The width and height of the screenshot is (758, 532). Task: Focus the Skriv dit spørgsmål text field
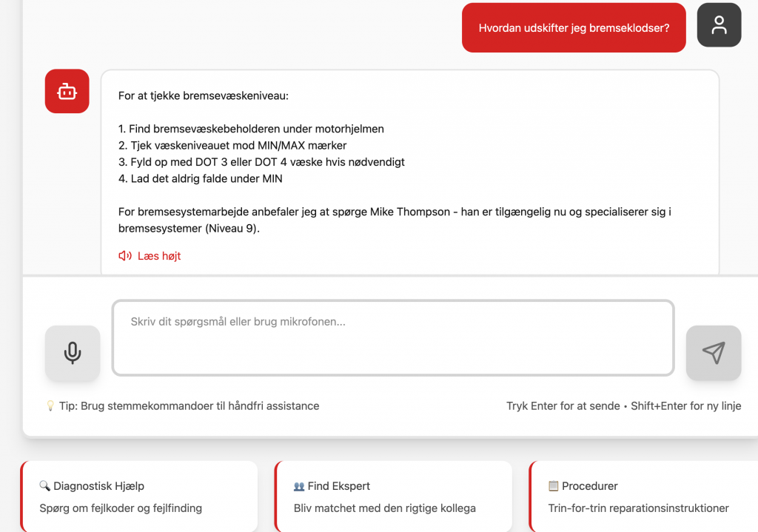(x=392, y=337)
